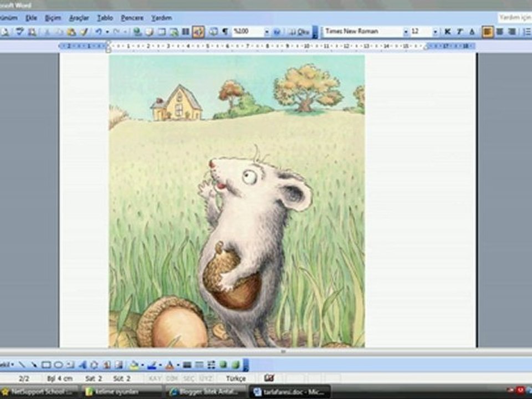Open the Times New Roman font dropdown
The width and height of the screenshot is (532, 399).
[x=406, y=32]
